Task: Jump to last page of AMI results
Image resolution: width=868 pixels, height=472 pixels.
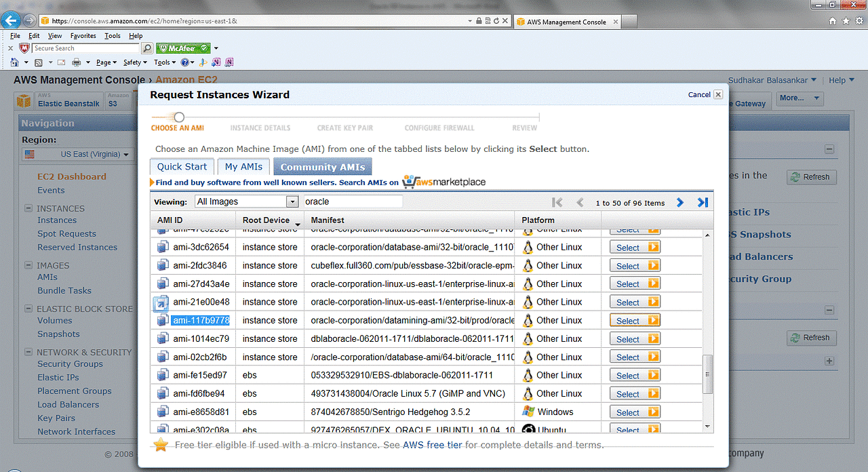Action: tap(703, 202)
